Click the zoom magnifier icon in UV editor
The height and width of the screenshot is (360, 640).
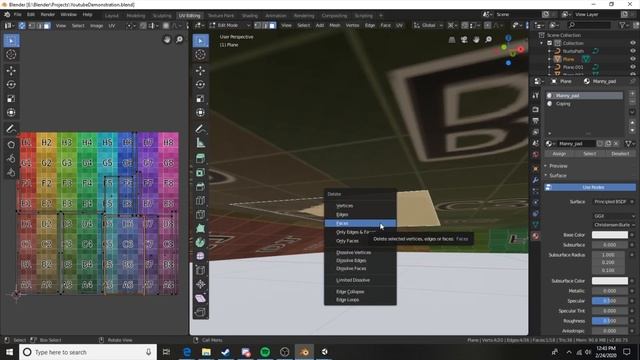(179, 40)
